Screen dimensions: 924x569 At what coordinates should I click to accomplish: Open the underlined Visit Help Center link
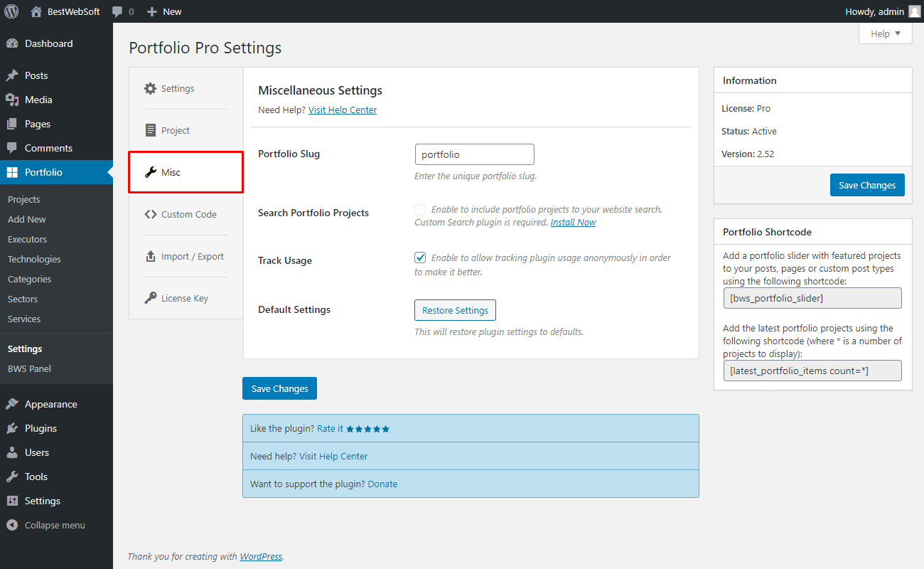click(x=343, y=110)
